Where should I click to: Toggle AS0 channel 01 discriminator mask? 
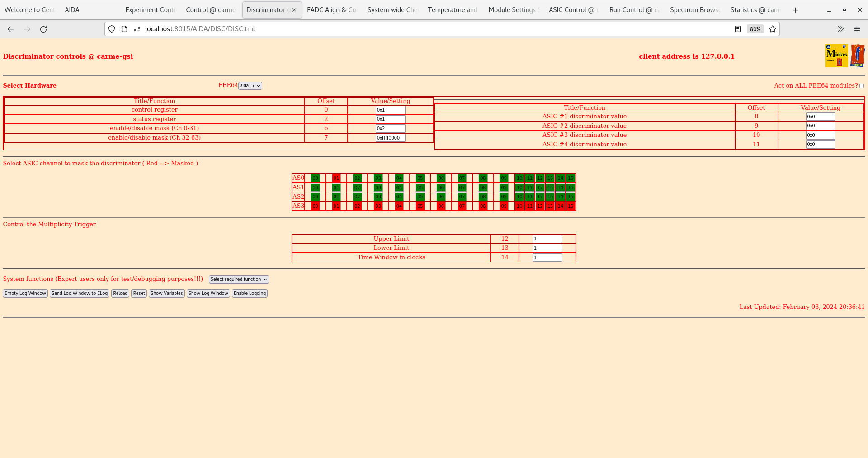point(336,178)
